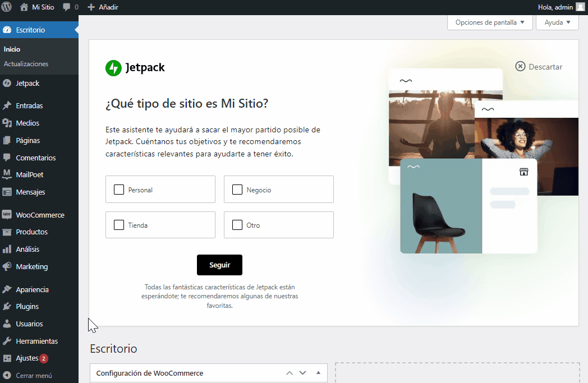This screenshot has width=588, height=383.
Task: Click the Marketing megaphone icon
Action: (7, 266)
